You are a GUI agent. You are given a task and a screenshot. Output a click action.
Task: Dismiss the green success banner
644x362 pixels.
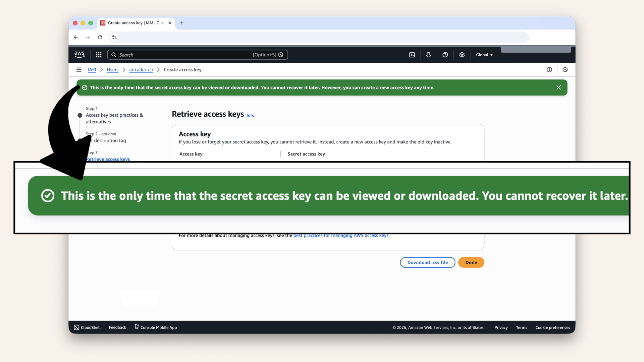click(558, 87)
